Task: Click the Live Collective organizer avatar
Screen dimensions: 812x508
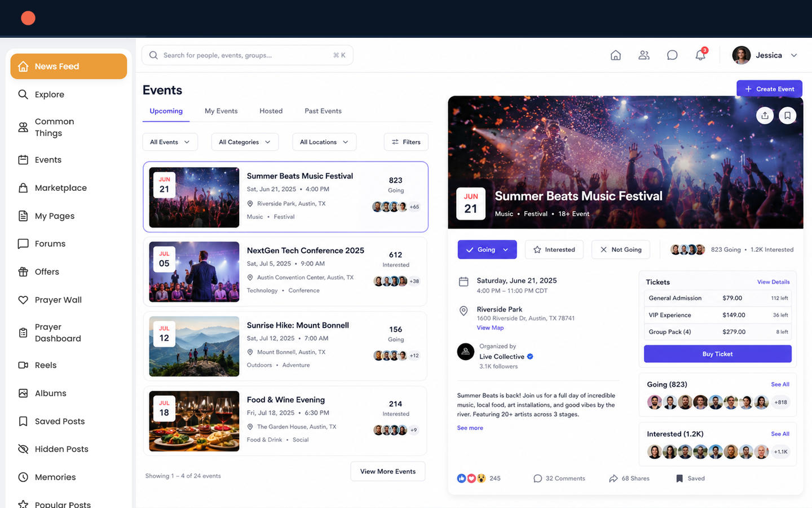Action: click(466, 352)
